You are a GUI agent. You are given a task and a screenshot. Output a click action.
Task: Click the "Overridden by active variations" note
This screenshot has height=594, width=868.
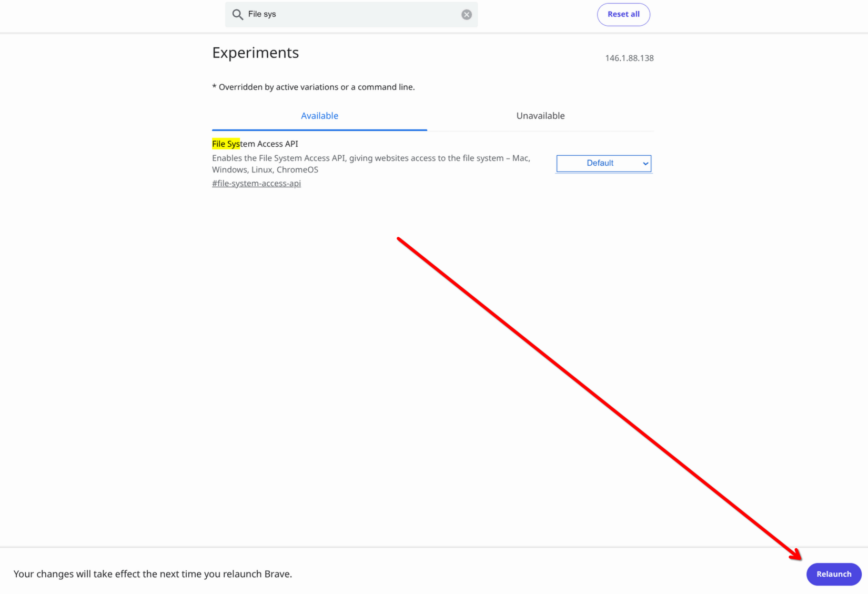314,87
